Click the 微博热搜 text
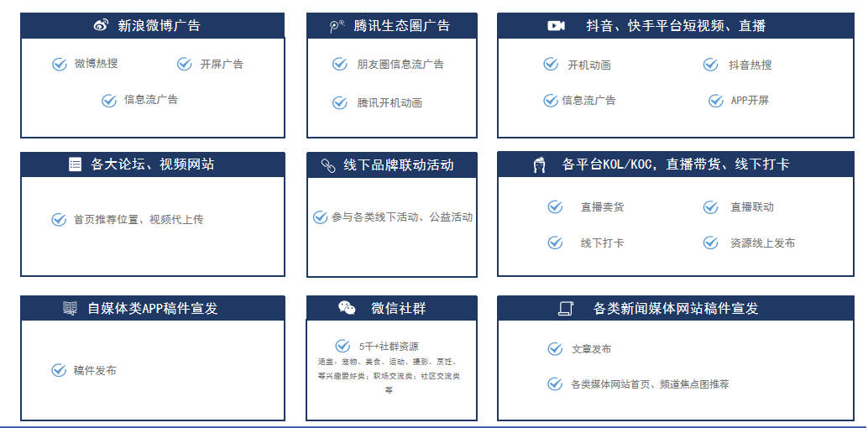The image size is (868, 428). click(97, 64)
